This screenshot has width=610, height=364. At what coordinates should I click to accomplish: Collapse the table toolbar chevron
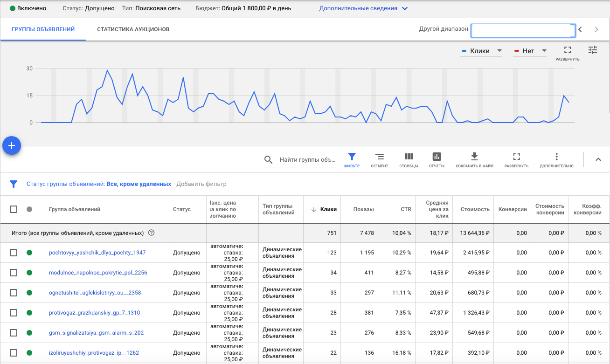(x=598, y=159)
